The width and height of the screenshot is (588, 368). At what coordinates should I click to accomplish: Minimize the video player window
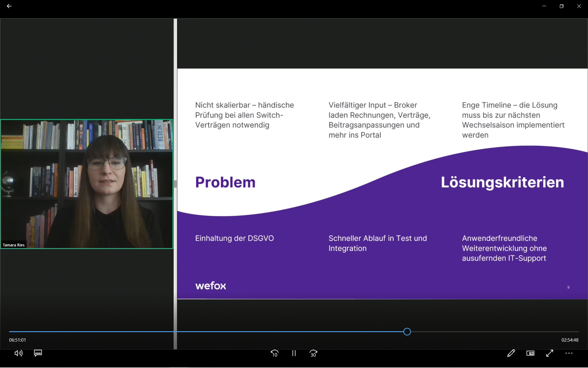pyautogui.click(x=544, y=6)
